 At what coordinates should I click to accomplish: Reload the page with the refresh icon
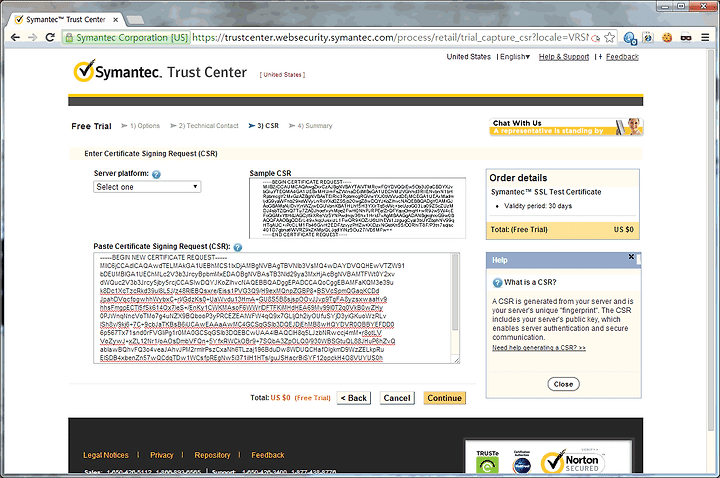(x=50, y=38)
